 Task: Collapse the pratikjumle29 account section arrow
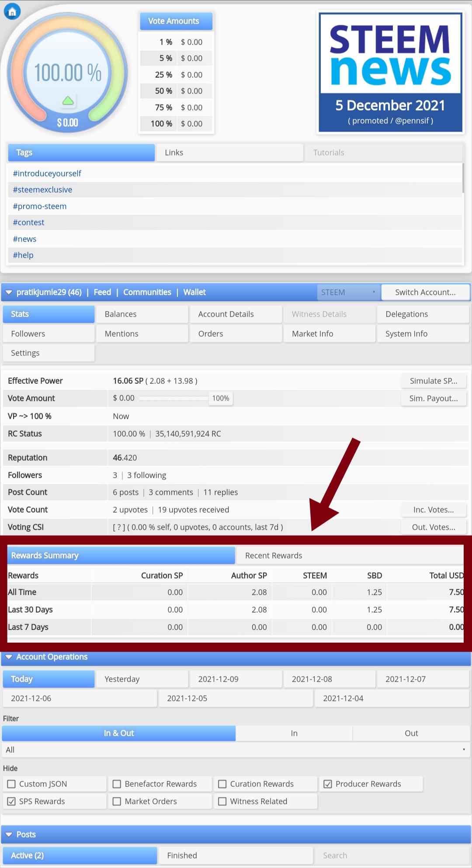[x=8, y=293]
